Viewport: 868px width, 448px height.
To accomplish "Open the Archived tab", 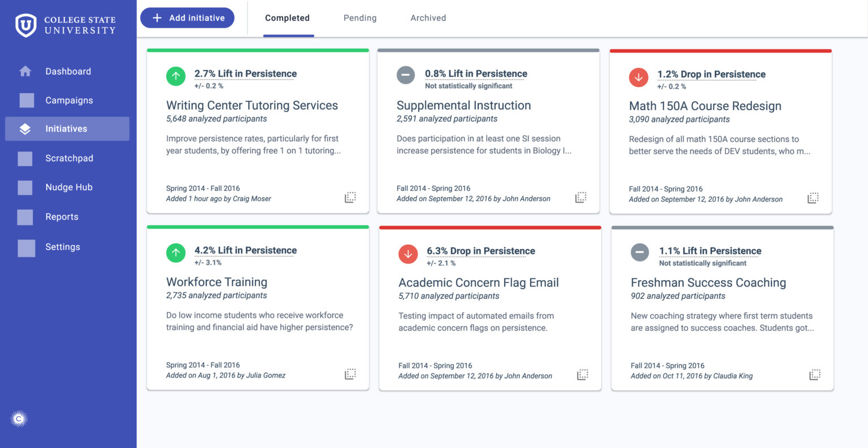I will (x=428, y=18).
